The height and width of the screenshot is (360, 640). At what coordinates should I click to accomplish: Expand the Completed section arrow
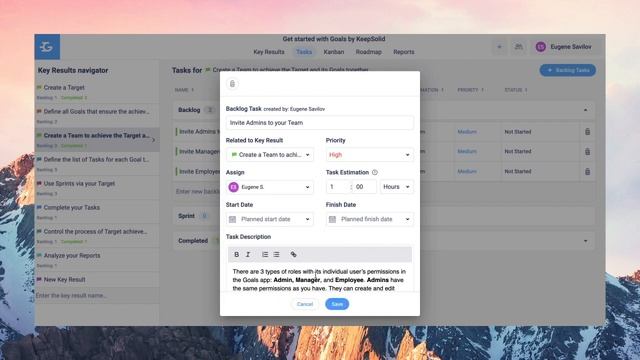(585, 241)
